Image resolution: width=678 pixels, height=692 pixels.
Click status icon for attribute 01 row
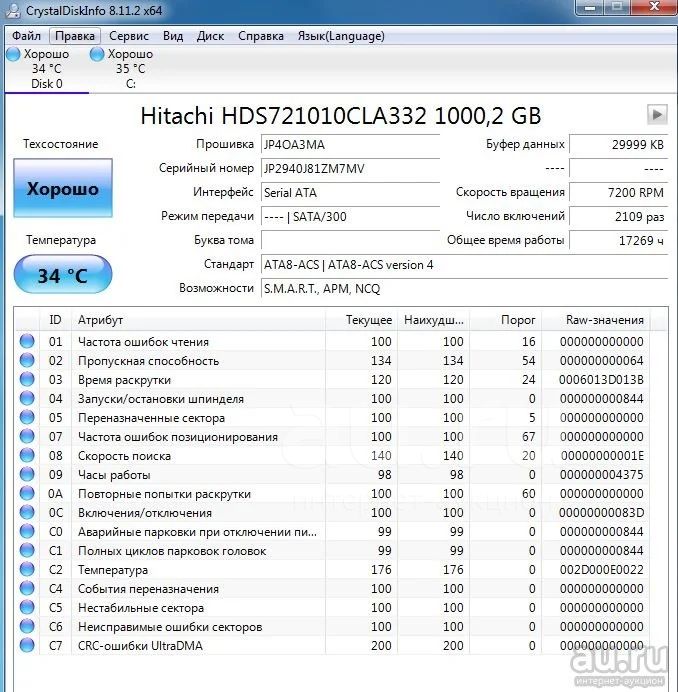pyautogui.click(x=27, y=341)
